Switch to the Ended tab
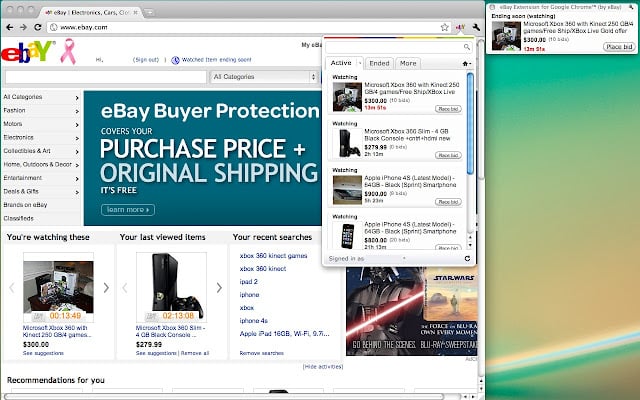This screenshot has height=400, width=640. [x=379, y=63]
